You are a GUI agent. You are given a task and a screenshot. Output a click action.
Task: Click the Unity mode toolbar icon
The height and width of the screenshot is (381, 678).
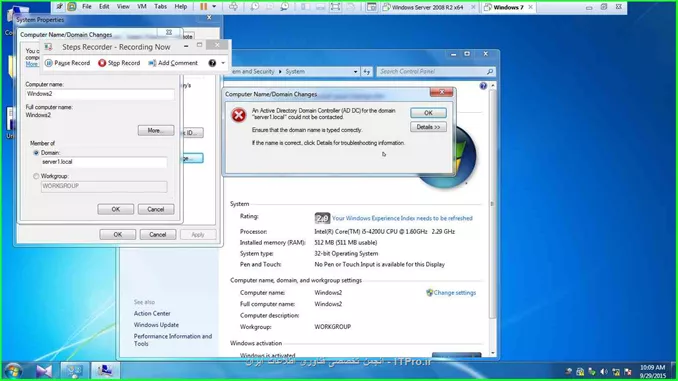pos(351,6)
